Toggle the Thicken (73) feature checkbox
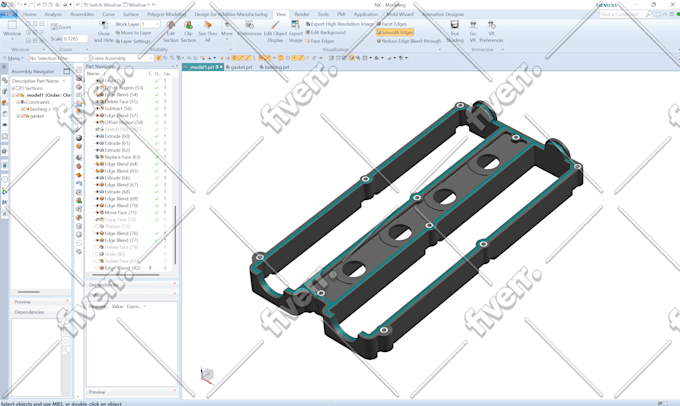 click(98, 226)
